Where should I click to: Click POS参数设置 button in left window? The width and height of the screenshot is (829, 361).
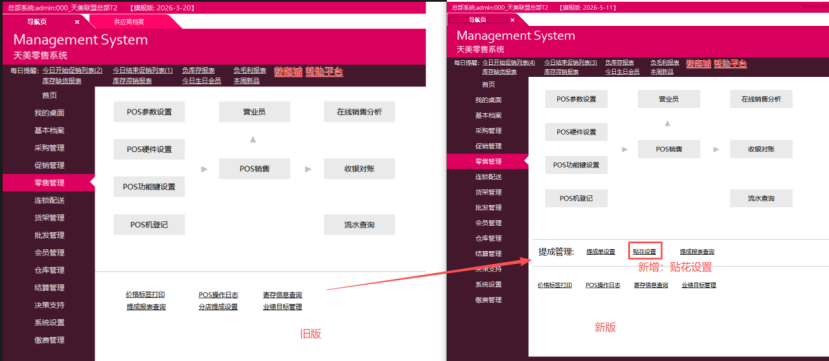coord(149,112)
